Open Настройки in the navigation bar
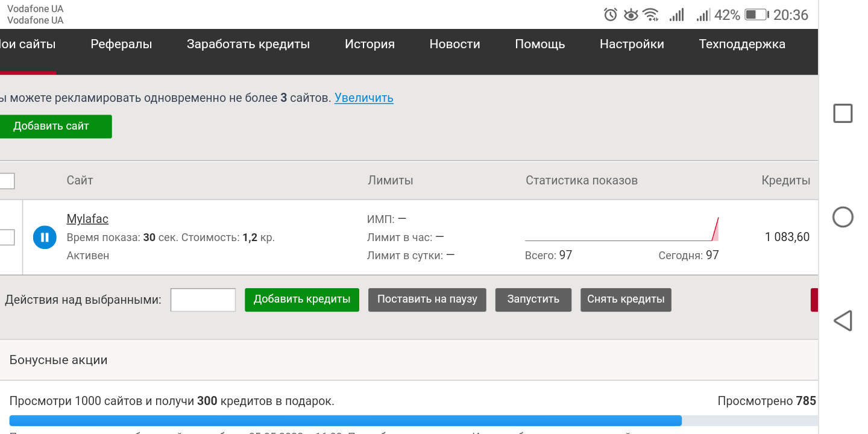This screenshot has height=434, width=868. 632,44
